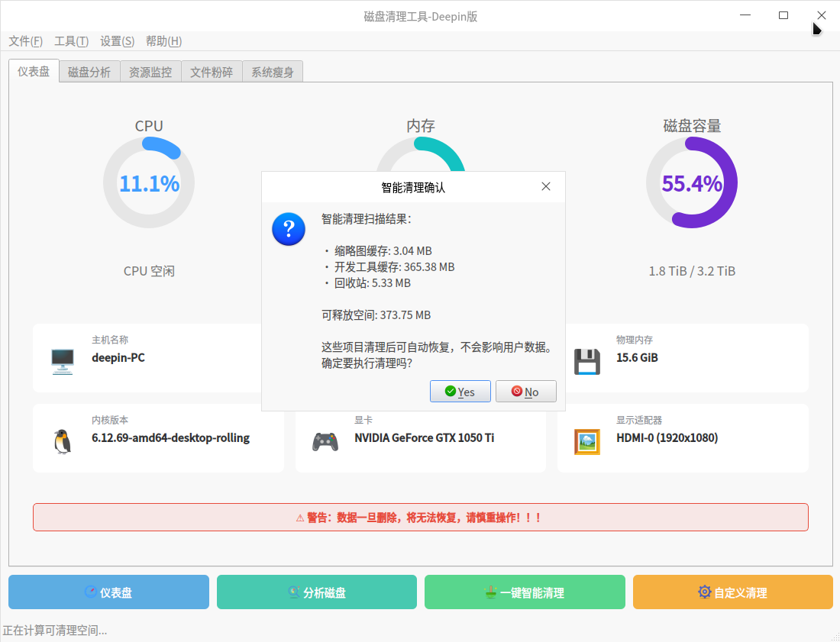Confirm cleanup with the Yes button
Screen dimensions: 840x642
pyautogui.click(x=460, y=392)
